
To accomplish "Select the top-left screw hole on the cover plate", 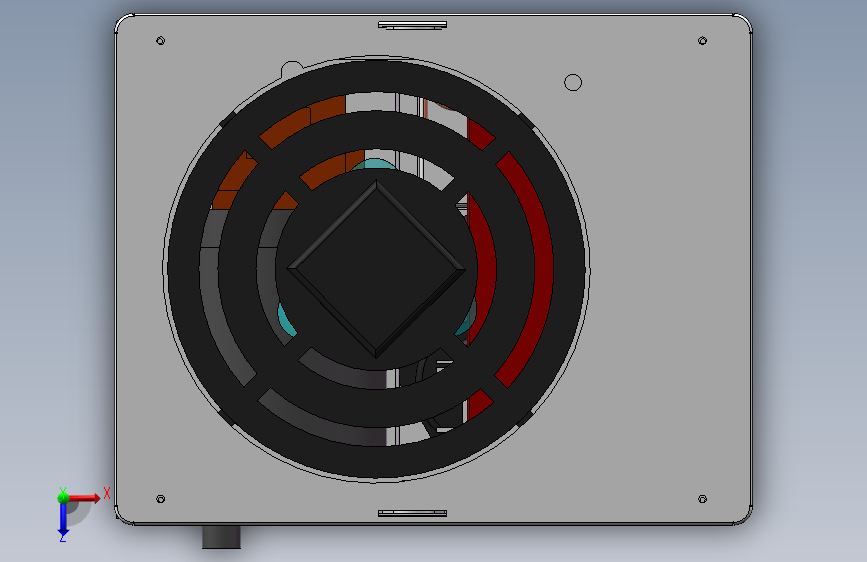I will (160, 40).
